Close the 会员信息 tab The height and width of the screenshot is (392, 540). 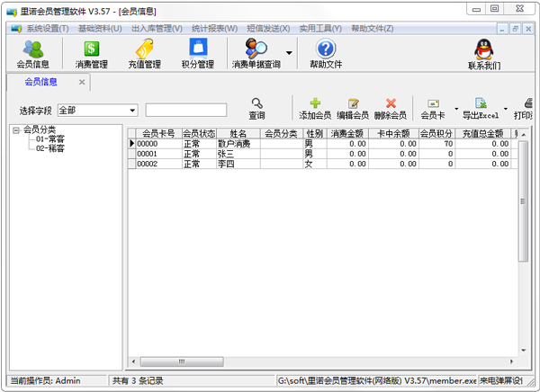point(82,82)
